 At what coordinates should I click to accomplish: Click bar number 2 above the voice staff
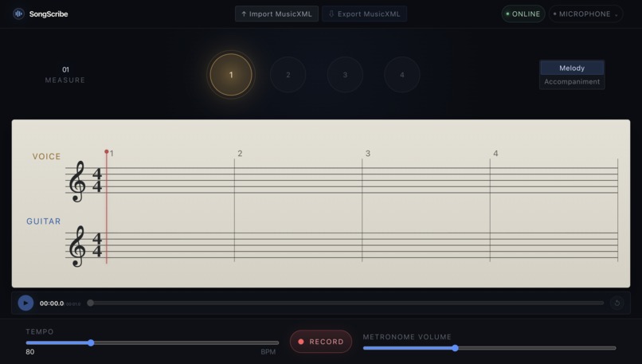coord(240,154)
